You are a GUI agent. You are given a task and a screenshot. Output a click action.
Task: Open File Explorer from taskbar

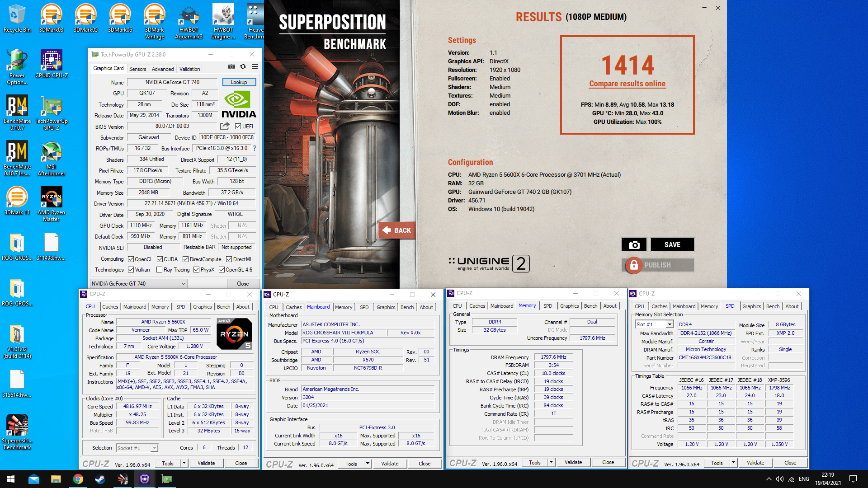point(56,479)
